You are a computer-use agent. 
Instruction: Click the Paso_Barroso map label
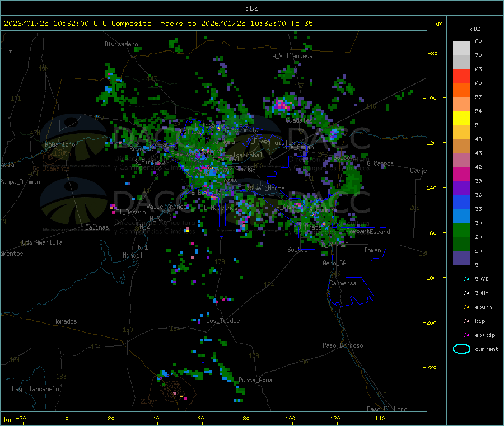tap(343, 345)
